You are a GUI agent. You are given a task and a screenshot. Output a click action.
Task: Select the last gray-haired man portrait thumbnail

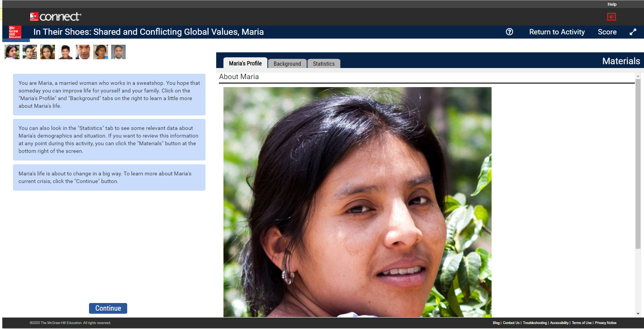click(x=118, y=52)
